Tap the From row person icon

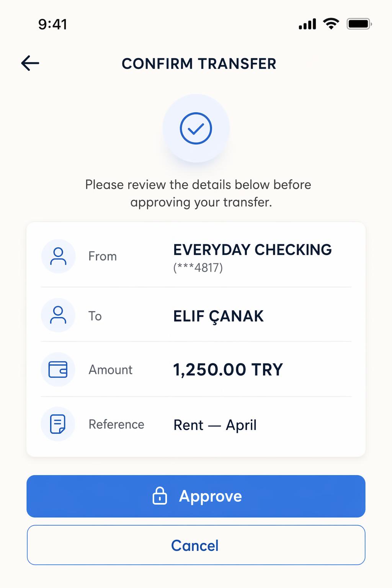(x=58, y=256)
